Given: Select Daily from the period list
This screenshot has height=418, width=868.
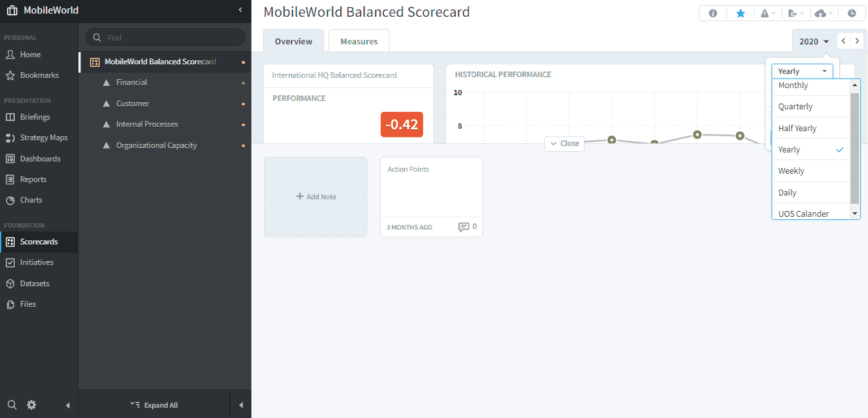Looking at the screenshot, I should tap(811, 192).
